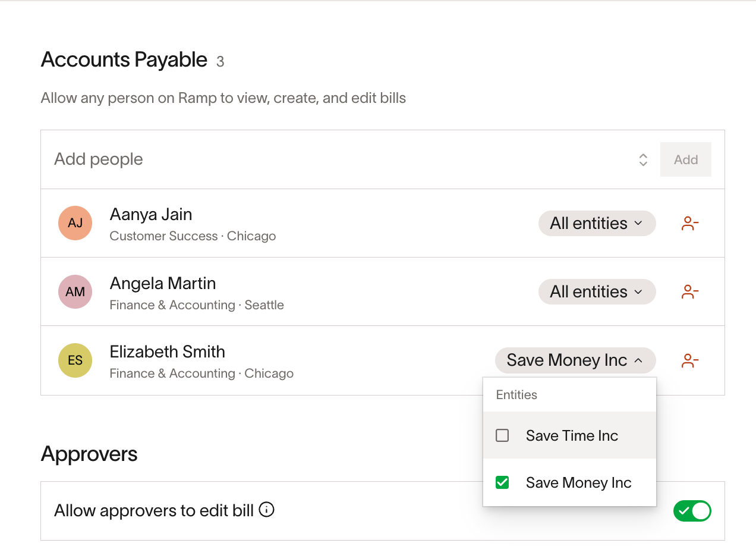Click the ES avatar for Elizabeth Smith
The width and height of the screenshot is (756, 546).
[x=75, y=360]
